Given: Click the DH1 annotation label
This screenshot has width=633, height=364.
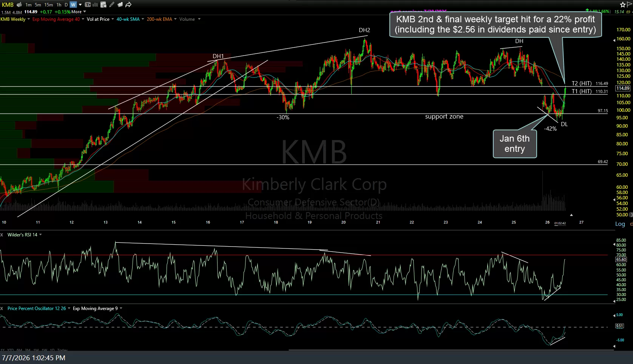Looking at the screenshot, I should pyautogui.click(x=218, y=56).
